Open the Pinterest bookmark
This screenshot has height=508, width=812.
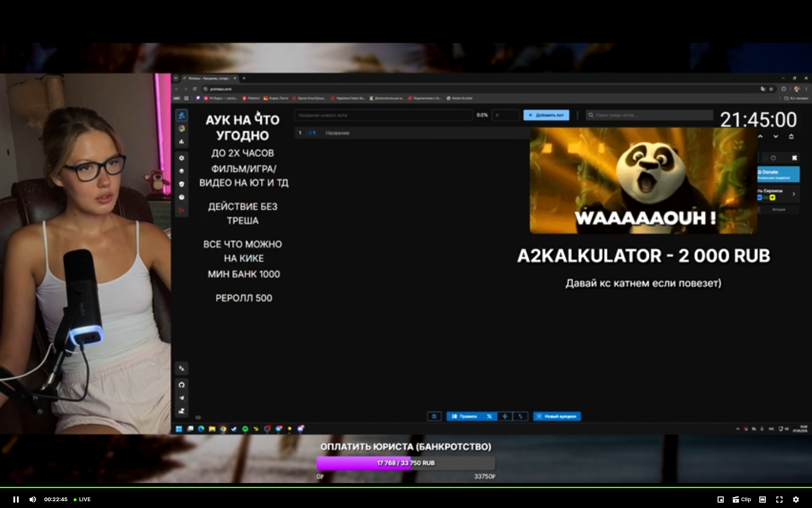coord(251,98)
